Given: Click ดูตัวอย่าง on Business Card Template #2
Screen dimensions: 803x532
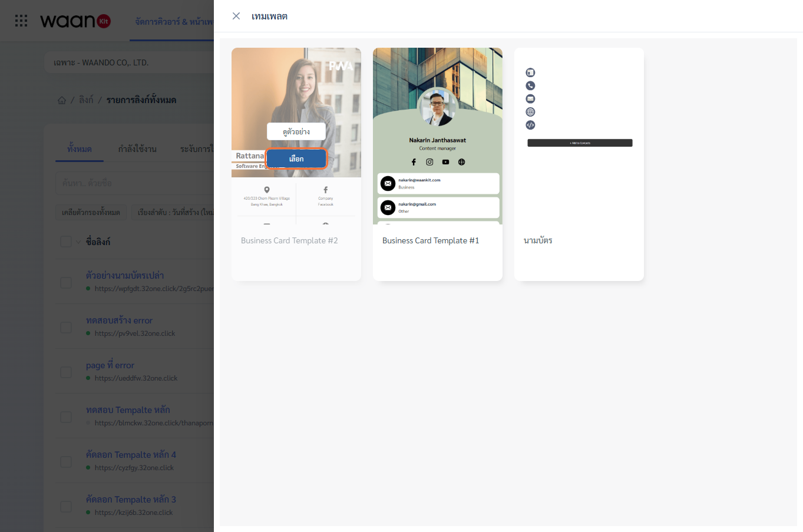Looking at the screenshot, I should [x=296, y=131].
